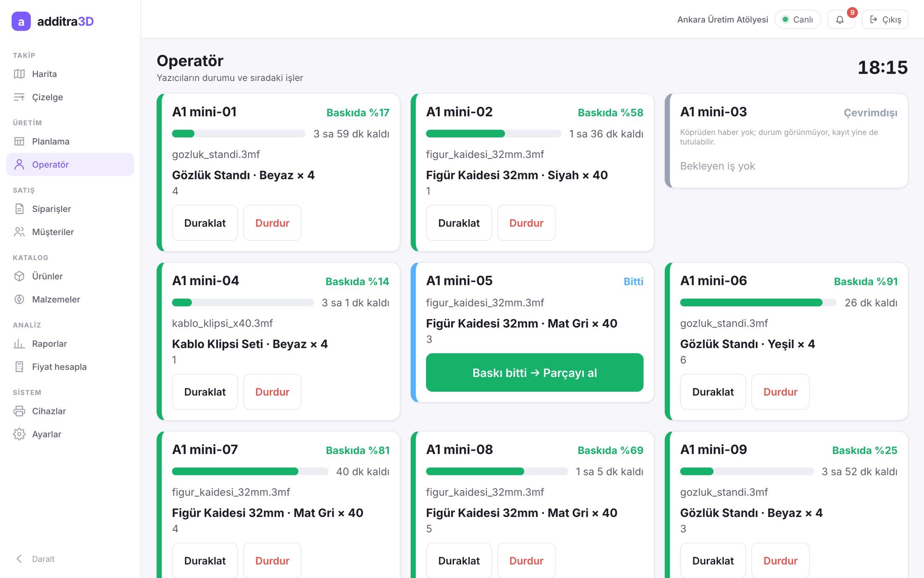This screenshot has width=924, height=578.
Task: Stop A1 mini-07 with Durdur
Action: pyautogui.click(x=272, y=561)
